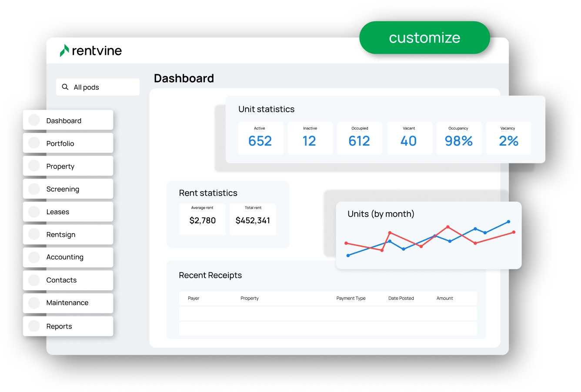Click the Active units stat showing 652
581x392 pixels.
pos(260,138)
